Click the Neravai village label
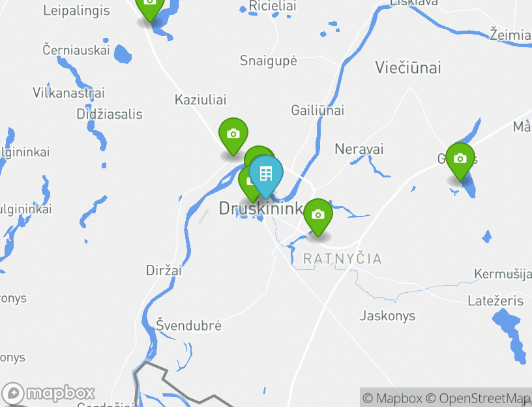The width and height of the screenshot is (532, 407). (x=359, y=149)
